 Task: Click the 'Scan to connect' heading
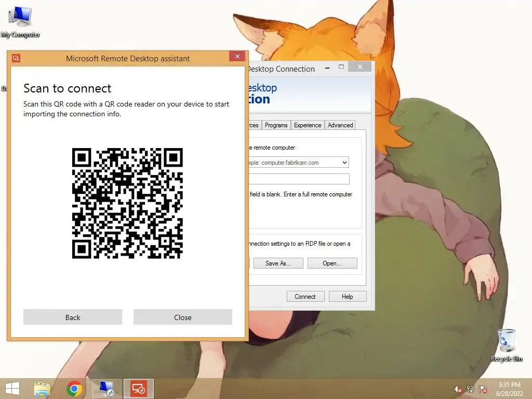67,88
